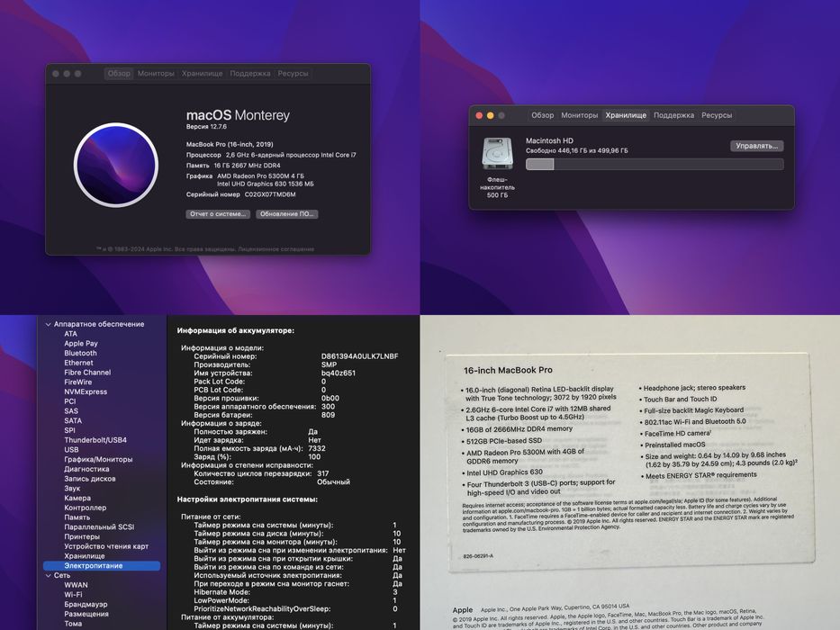Select Хранилище tab in storage window
Viewport: 840px width, 630px height.
(626, 115)
